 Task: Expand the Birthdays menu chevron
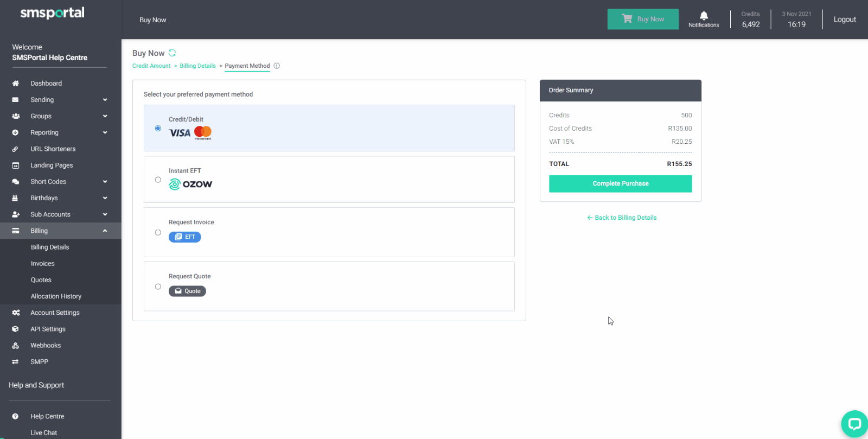105,198
